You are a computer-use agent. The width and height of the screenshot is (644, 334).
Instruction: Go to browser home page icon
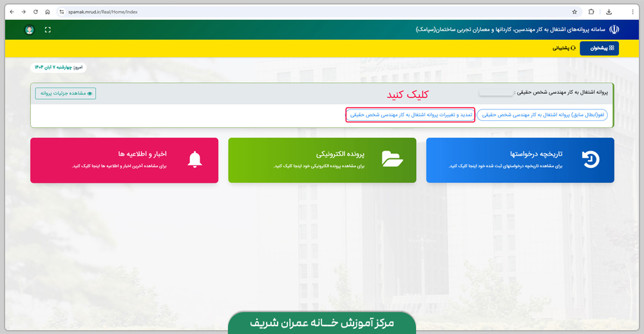point(48,12)
